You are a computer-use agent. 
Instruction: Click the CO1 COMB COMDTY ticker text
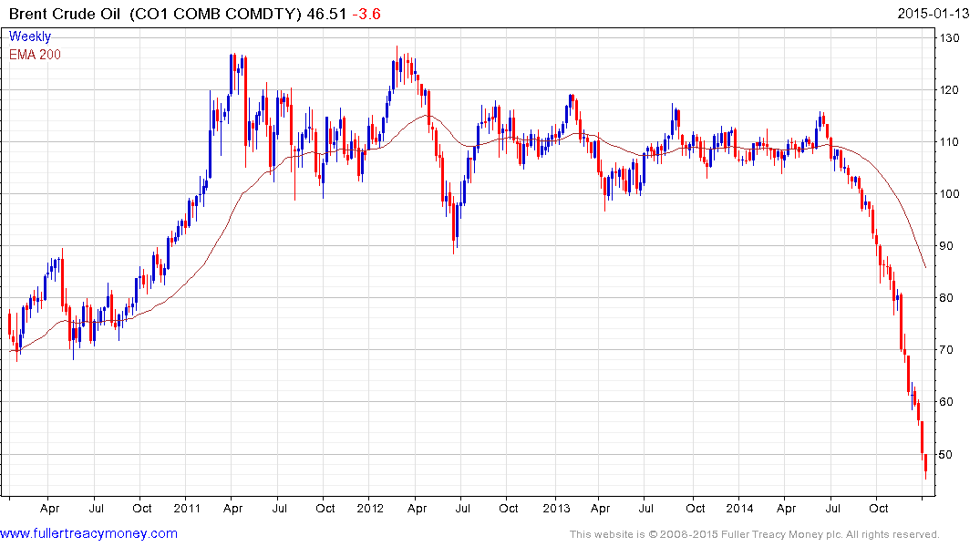pyautogui.click(x=216, y=14)
